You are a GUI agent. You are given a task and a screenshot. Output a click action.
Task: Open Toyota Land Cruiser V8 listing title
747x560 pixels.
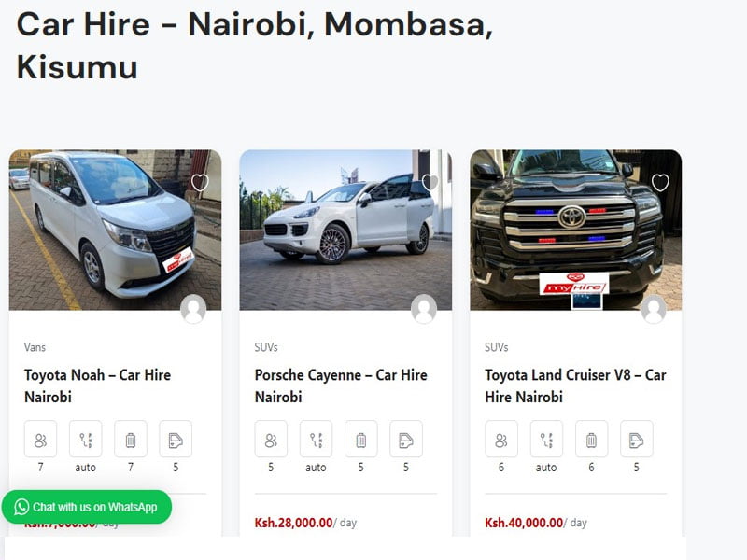point(575,385)
